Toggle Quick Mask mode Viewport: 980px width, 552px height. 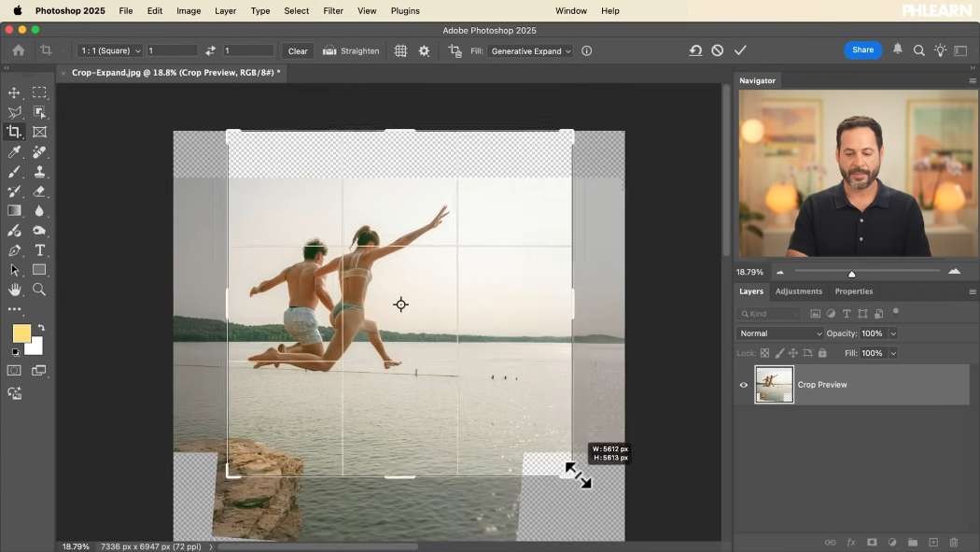pos(14,371)
